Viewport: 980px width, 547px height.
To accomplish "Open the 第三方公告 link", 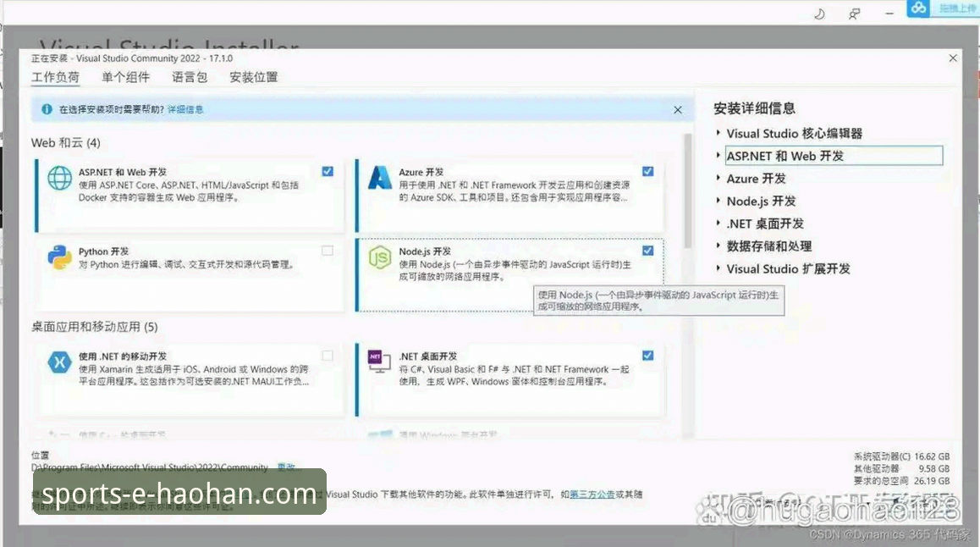I will point(592,494).
